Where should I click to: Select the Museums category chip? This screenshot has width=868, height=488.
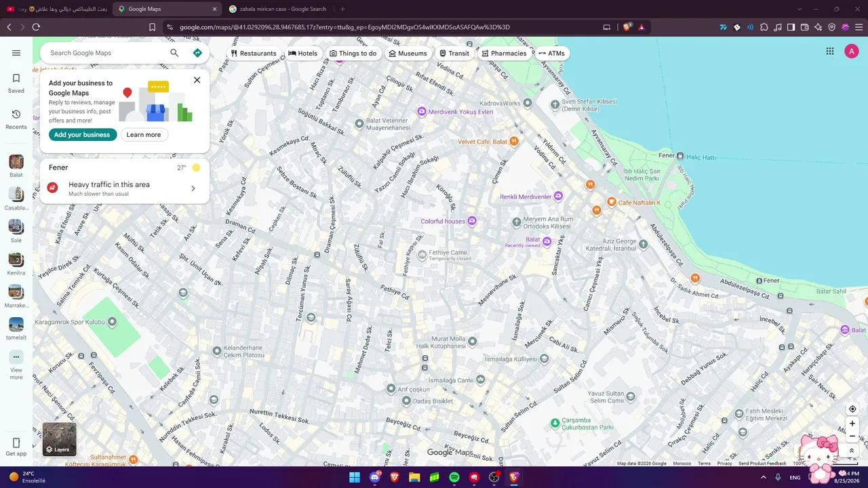click(408, 54)
